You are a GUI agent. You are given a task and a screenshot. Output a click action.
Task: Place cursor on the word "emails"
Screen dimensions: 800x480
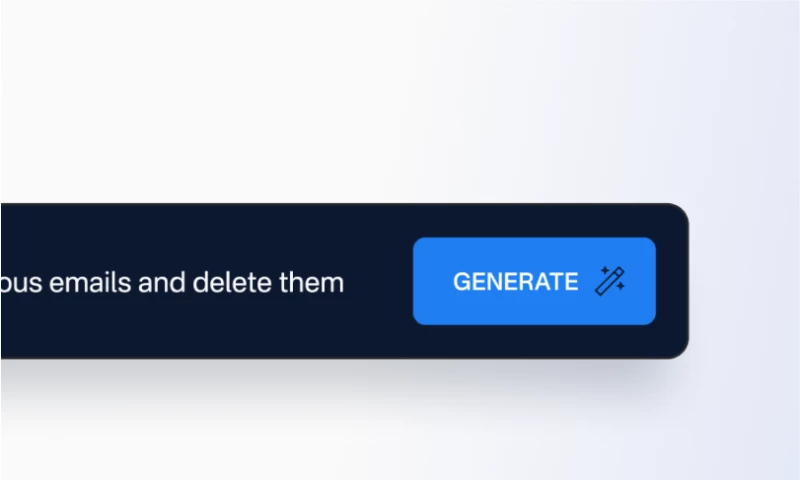[x=90, y=282]
